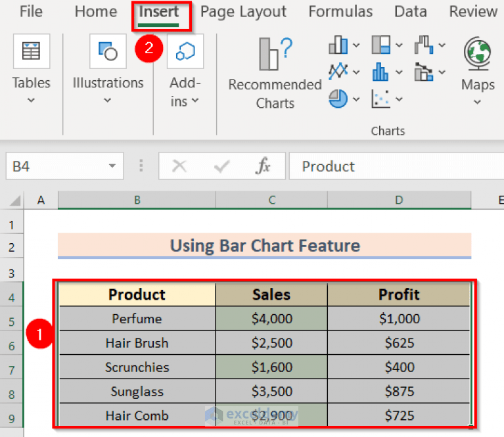
Task: Expand the line chart dropdown arrow
Action: pyautogui.click(x=356, y=72)
